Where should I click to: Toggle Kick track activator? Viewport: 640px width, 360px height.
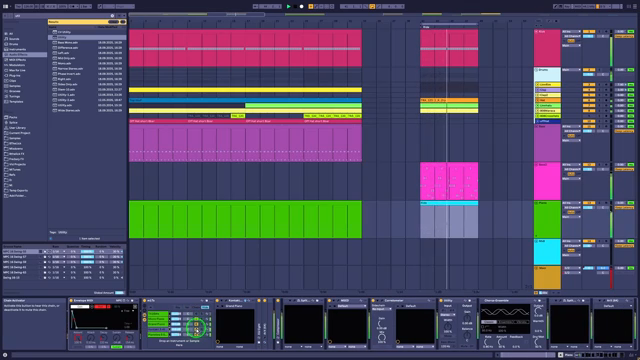589,31
